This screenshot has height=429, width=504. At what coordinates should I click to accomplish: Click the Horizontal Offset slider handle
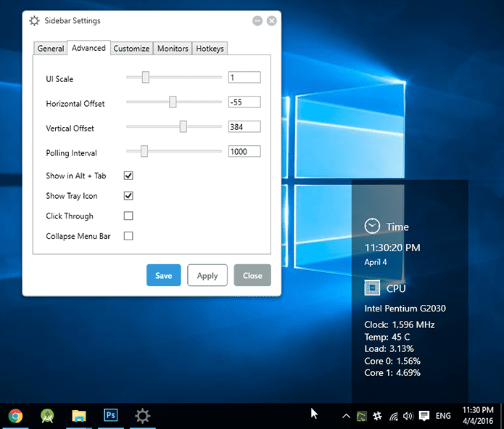pos(173,102)
